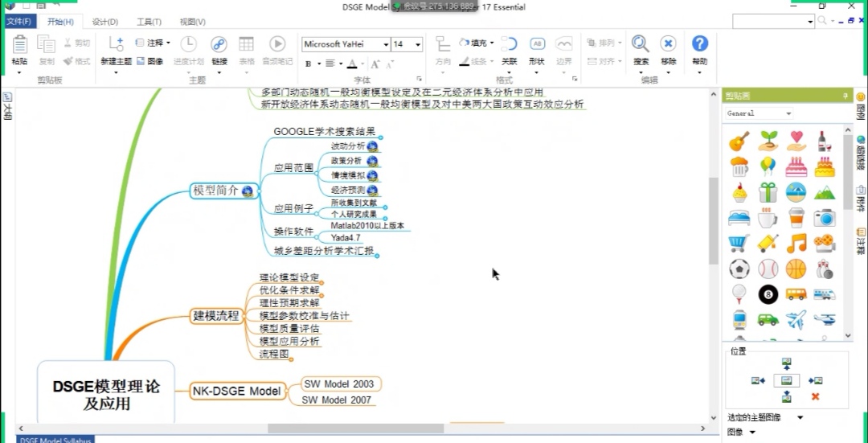Select the shopping cart clip art
The image size is (868, 443).
(x=739, y=243)
